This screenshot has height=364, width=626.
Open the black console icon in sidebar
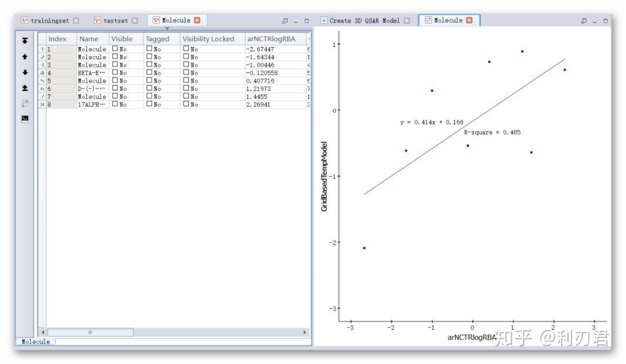[x=25, y=119]
